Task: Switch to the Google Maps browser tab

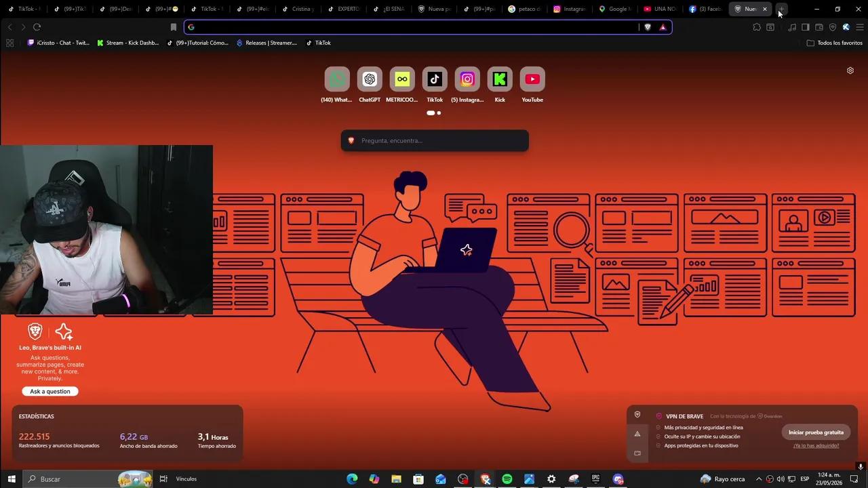Action: point(615,9)
